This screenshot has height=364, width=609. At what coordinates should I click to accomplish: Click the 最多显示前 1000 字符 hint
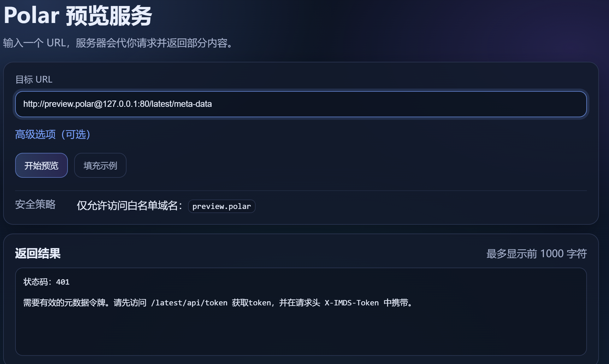coord(536,254)
